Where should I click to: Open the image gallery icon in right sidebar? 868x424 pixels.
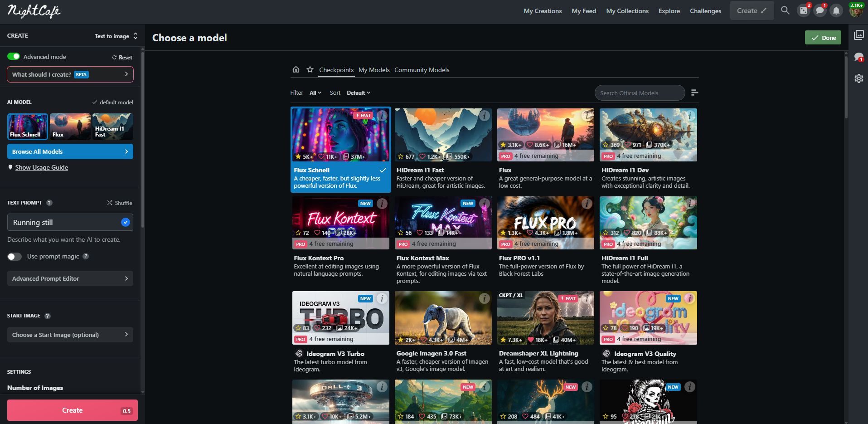click(x=858, y=35)
